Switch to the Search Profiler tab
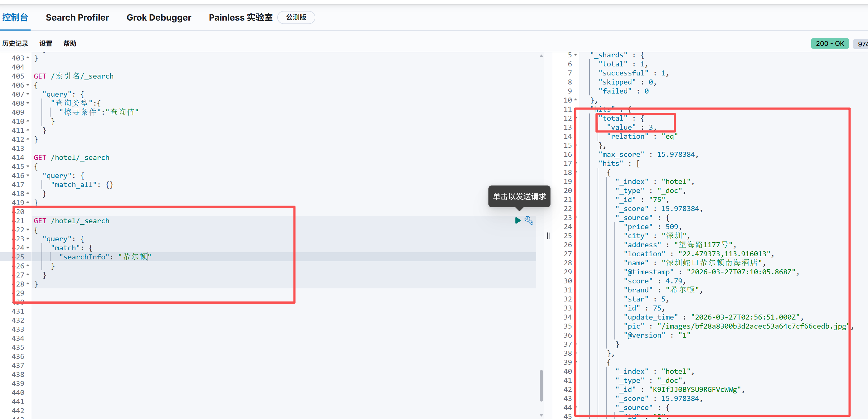The height and width of the screenshot is (419, 868). click(x=77, y=17)
